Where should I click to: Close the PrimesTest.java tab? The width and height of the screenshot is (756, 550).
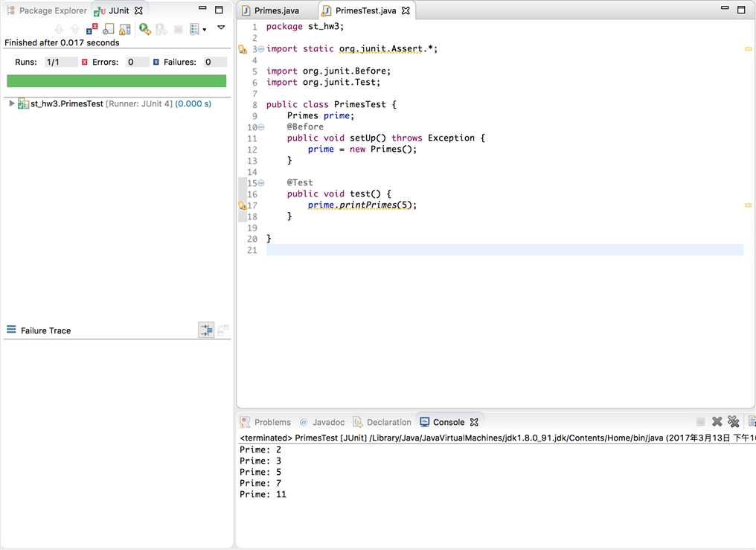406,10
